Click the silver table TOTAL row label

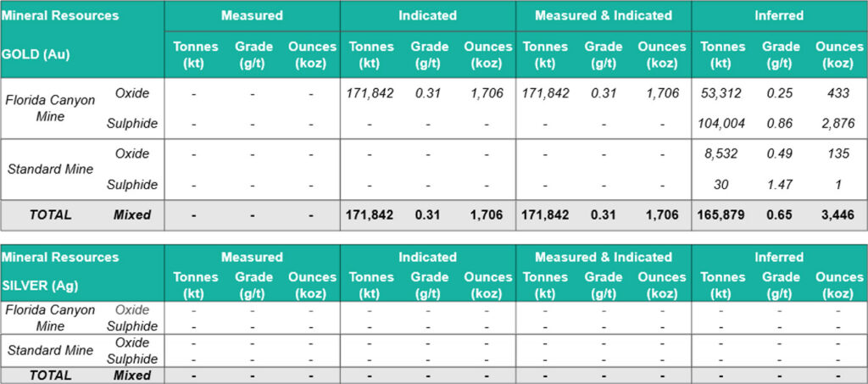coord(50,376)
